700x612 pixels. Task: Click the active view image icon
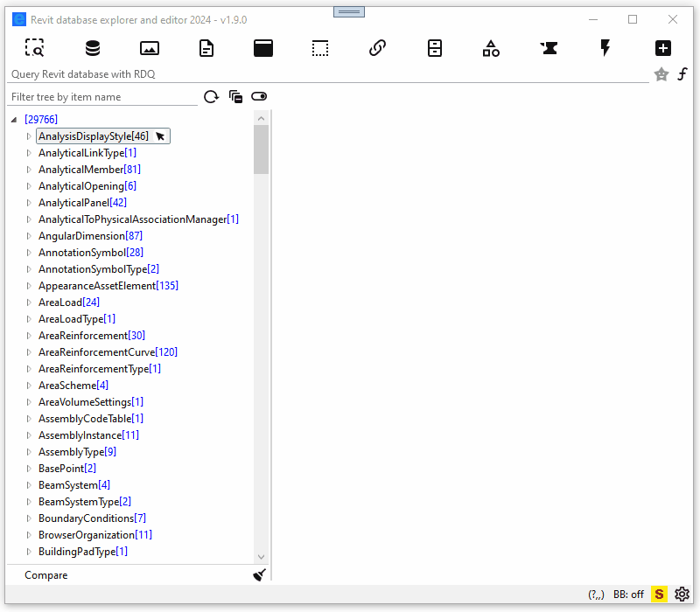tap(150, 48)
